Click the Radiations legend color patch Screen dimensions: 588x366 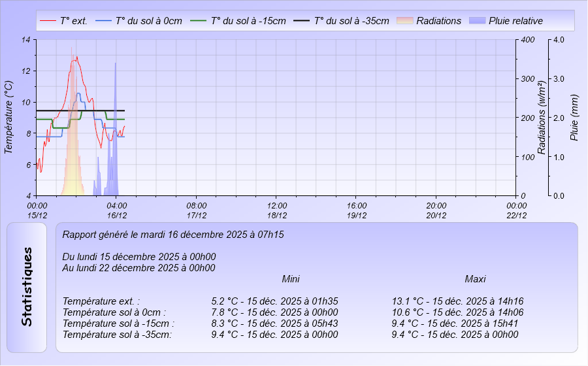405,21
